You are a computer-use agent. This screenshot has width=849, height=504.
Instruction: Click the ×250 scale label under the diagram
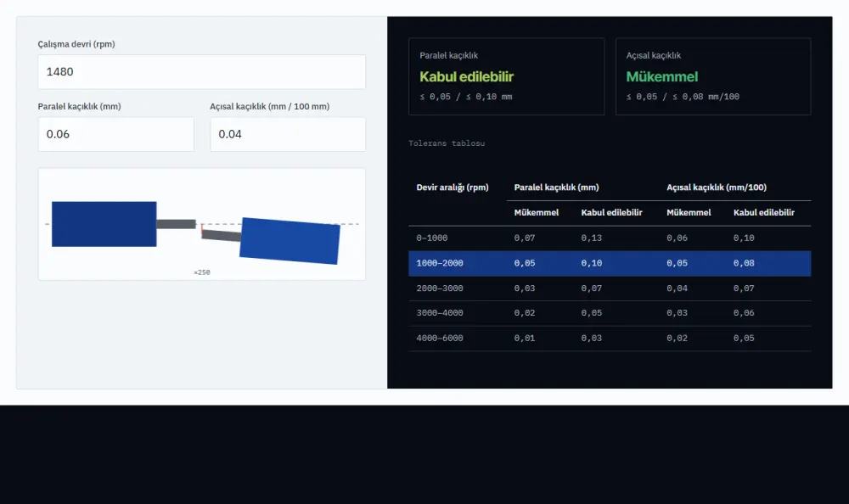[x=202, y=272]
